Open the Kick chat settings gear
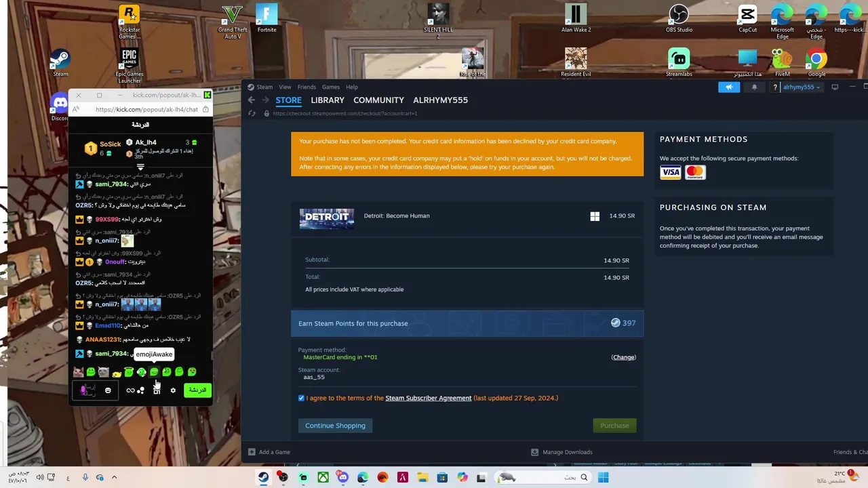 [x=173, y=390]
